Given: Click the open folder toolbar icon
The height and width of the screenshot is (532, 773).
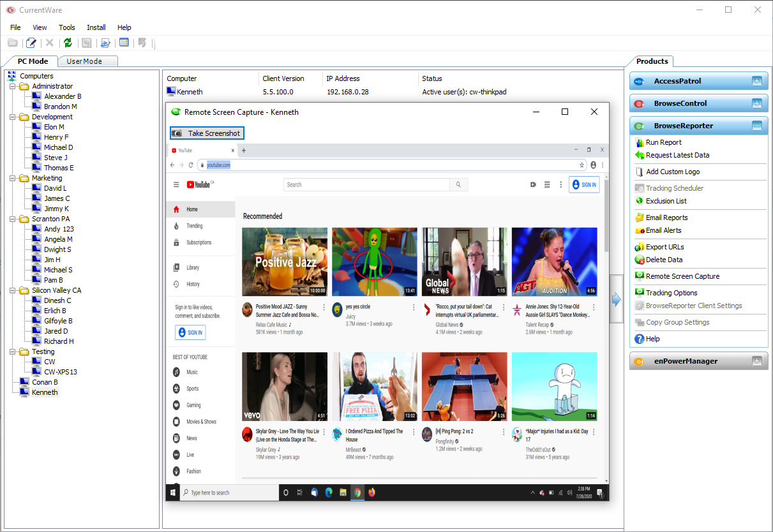Looking at the screenshot, I should click(x=13, y=43).
